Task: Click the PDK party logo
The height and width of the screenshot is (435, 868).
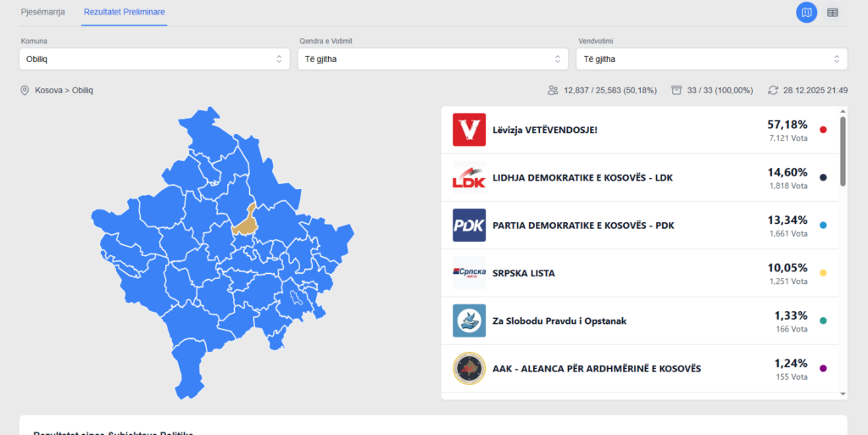Action: point(469,226)
